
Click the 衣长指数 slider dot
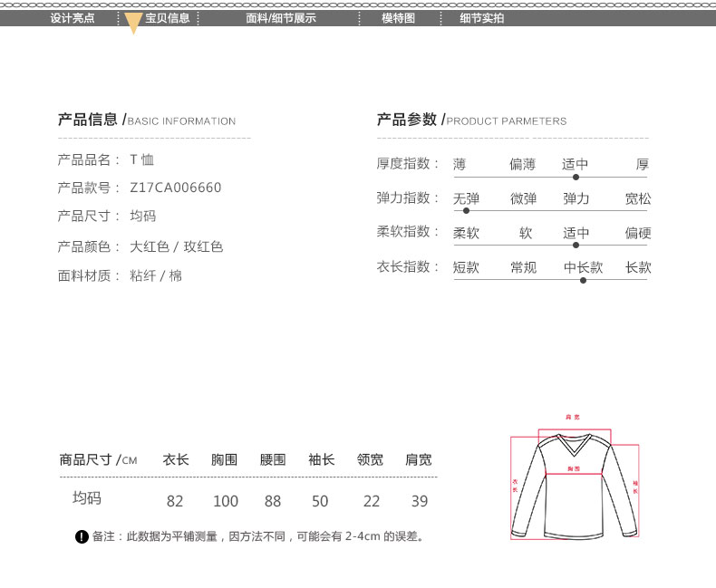click(583, 280)
